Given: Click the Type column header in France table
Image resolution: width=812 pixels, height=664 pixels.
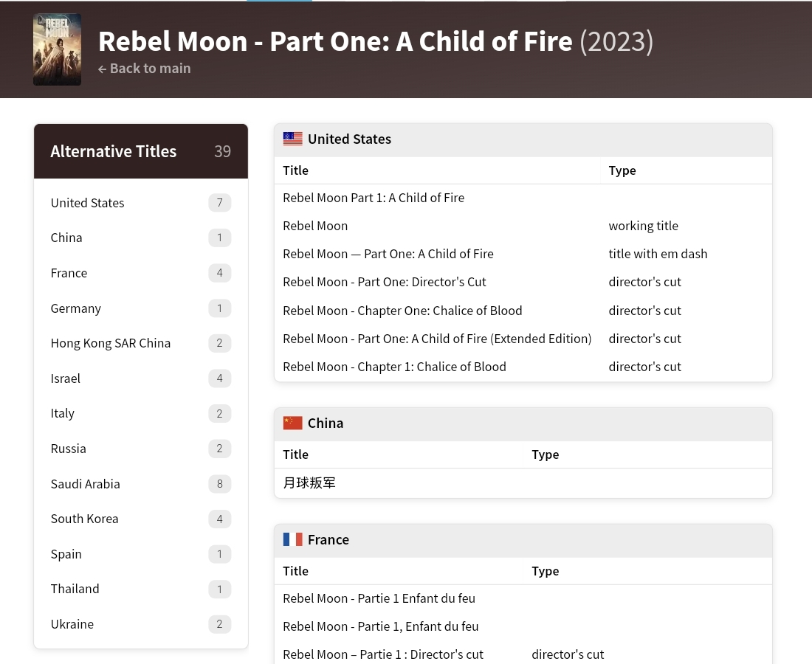Looking at the screenshot, I should point(545,570).
